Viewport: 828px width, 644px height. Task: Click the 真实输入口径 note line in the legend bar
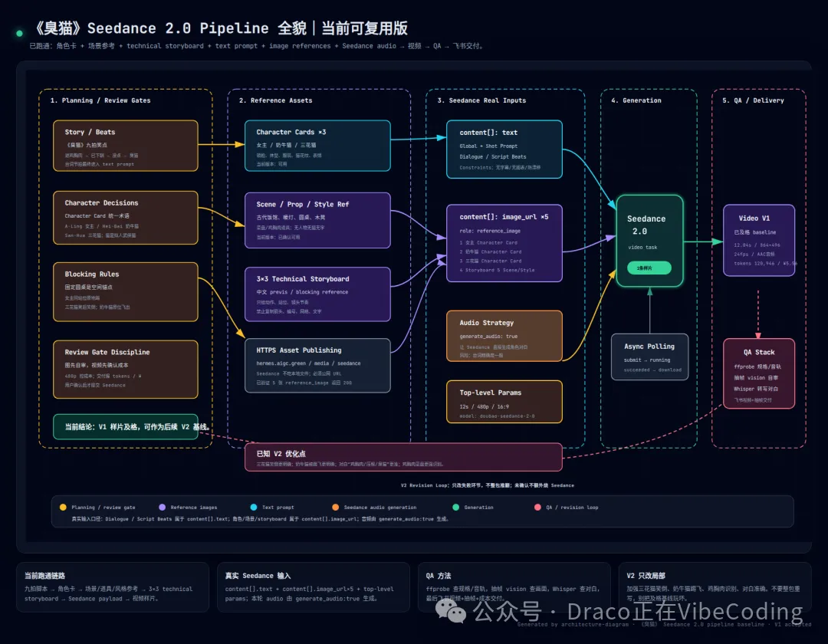[x=261, y=519]
